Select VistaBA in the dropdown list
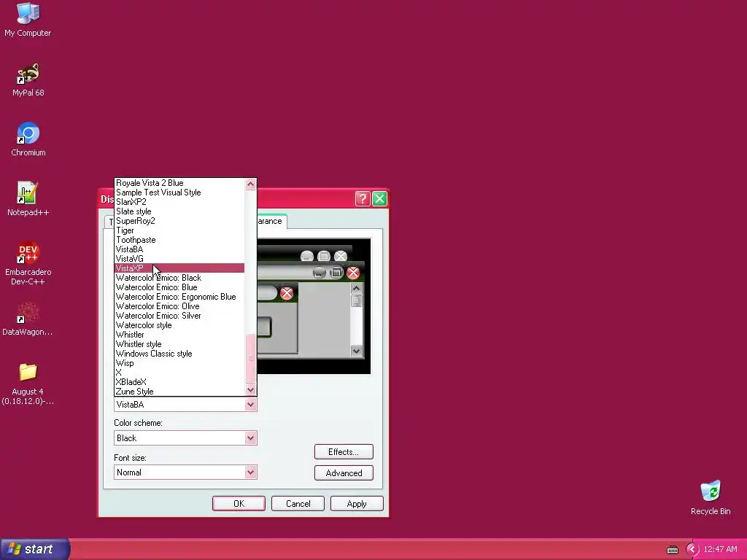The width and height of the screenshot is (747, 560). coord(179,249)
